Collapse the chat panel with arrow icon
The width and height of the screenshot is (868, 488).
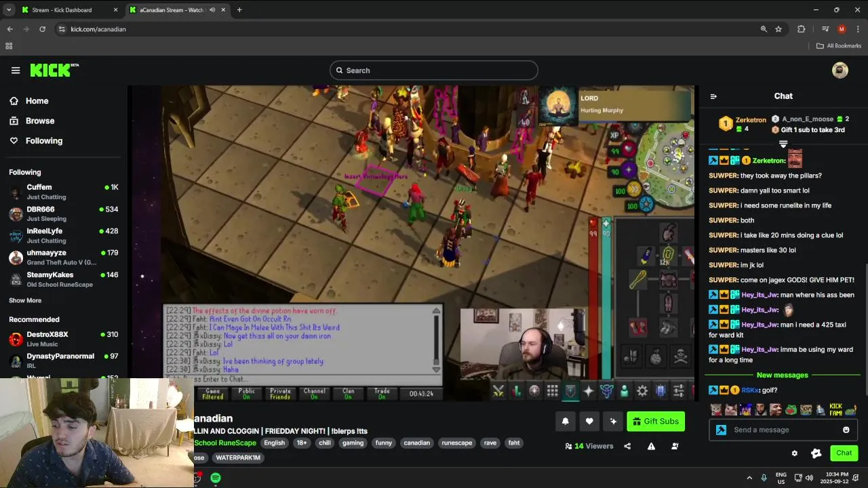(713, 96)
